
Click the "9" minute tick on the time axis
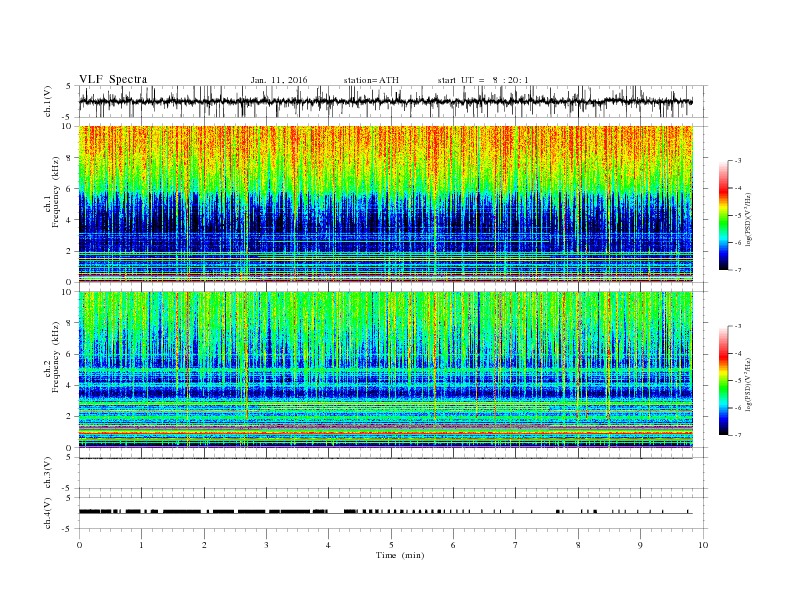[640, 545]
